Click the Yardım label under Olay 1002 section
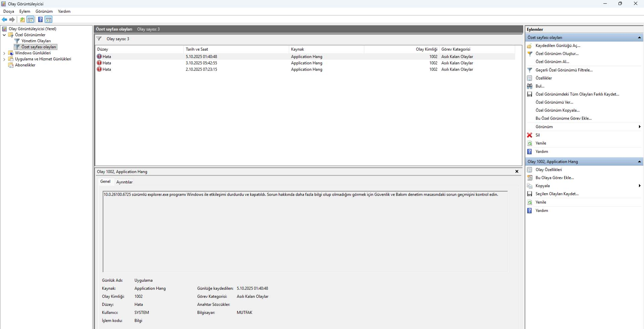The width and height of the screenshot is (644, 329). click(x=542, y=211)
